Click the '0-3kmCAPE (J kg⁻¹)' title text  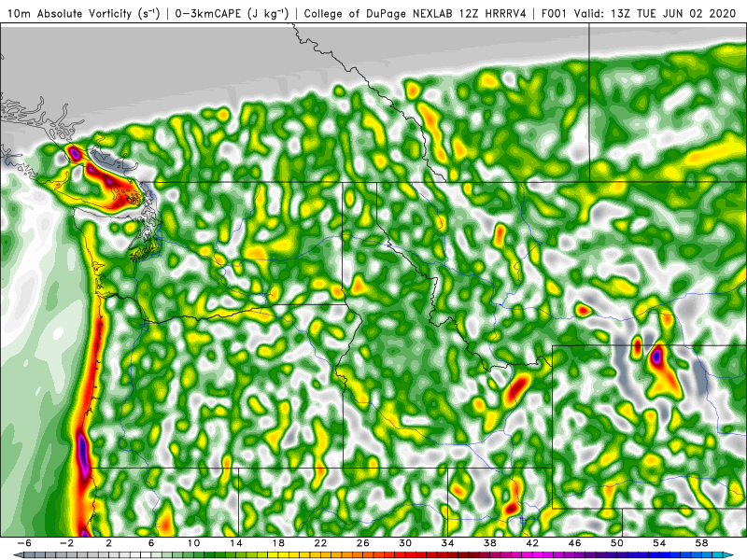[232, 13]
